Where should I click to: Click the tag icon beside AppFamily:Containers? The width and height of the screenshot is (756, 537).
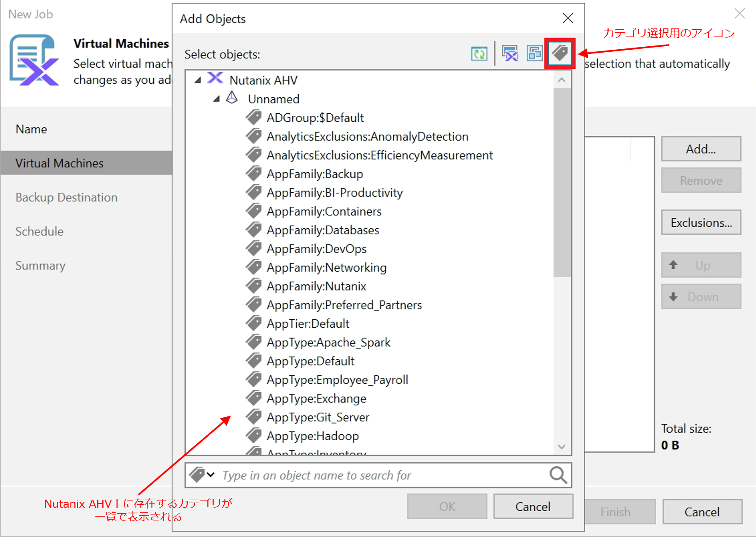pos(254,211)
